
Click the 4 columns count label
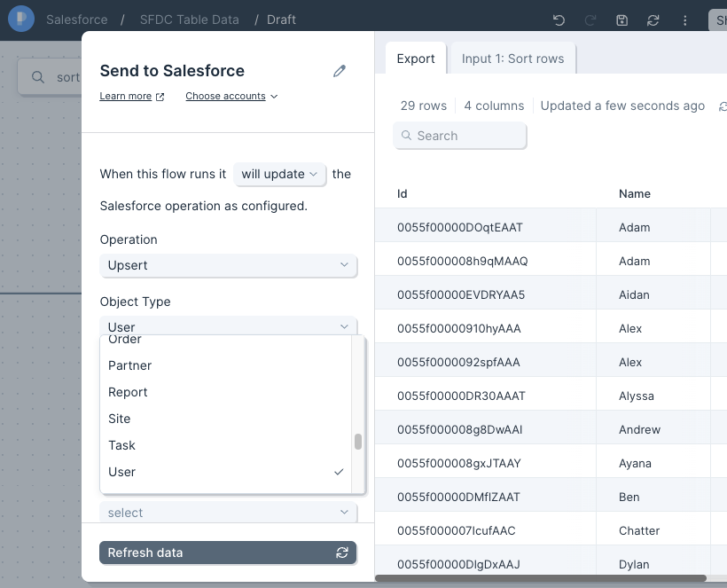click(x=494, y=106)
